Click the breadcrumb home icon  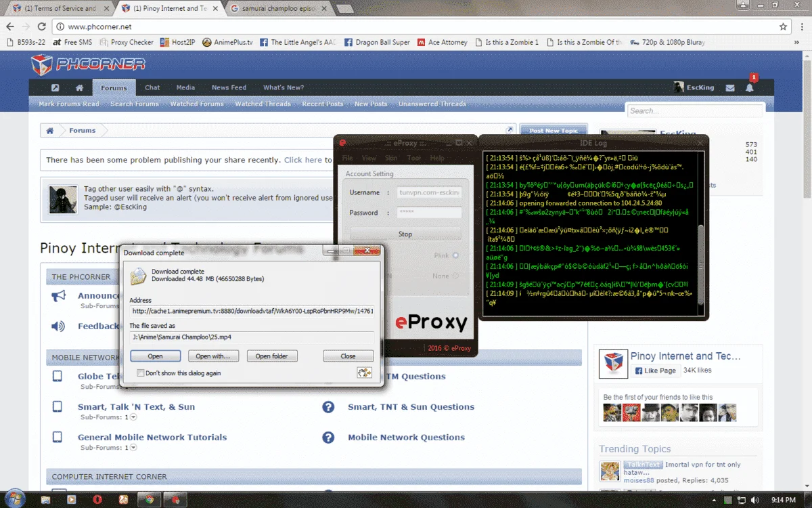(x=49, y=130)
